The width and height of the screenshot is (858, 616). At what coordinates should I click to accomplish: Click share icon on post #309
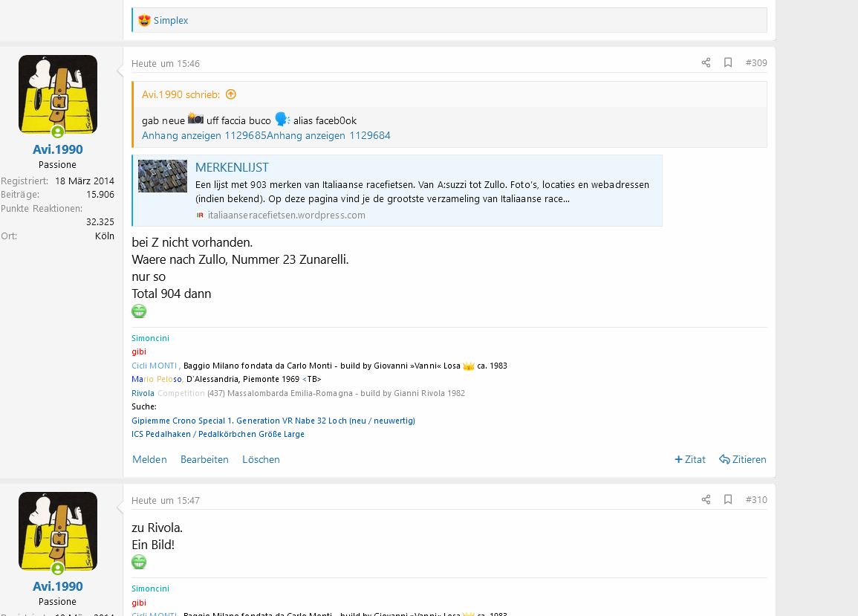point(706,63)
